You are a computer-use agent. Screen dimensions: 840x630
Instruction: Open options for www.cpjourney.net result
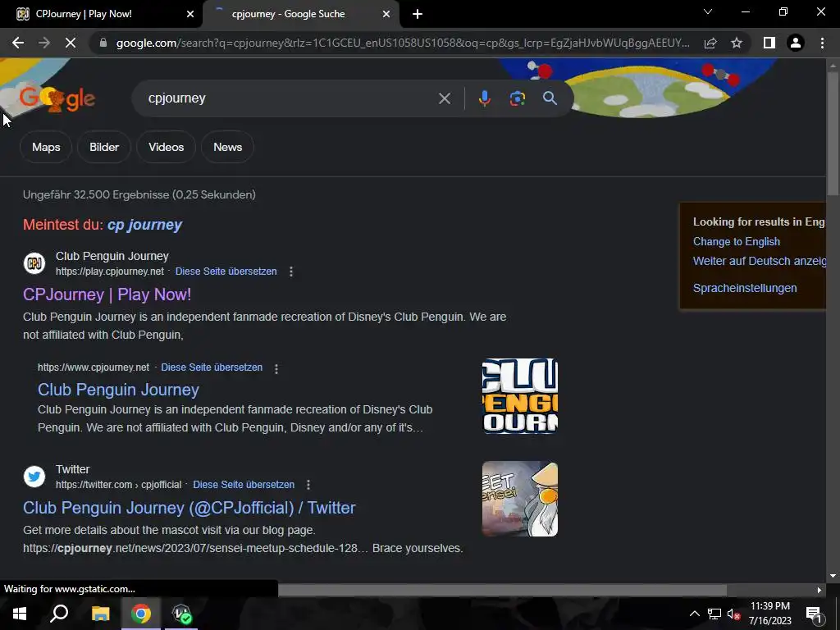coord(276,368)
